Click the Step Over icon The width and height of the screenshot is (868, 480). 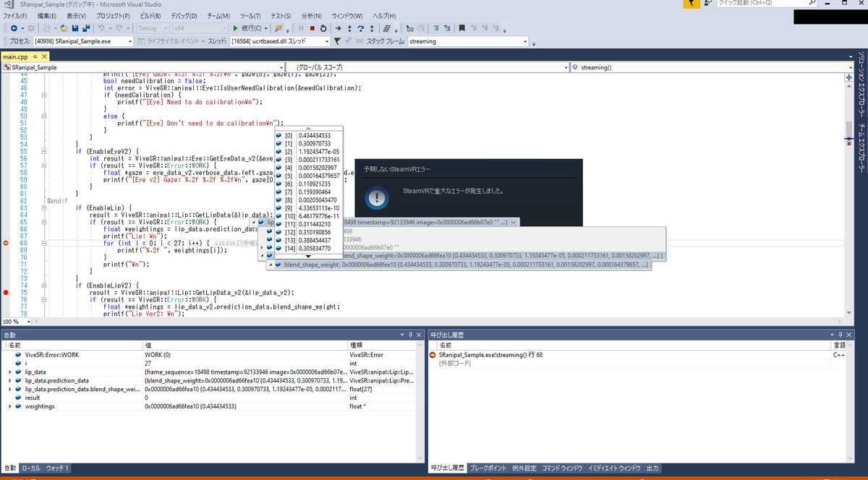pos(361,28)
